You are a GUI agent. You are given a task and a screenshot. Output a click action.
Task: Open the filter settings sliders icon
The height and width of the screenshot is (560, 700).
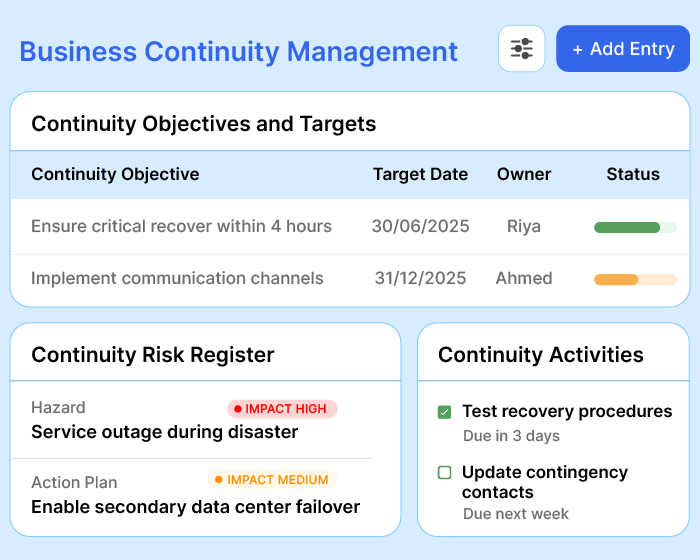[521, 49]
